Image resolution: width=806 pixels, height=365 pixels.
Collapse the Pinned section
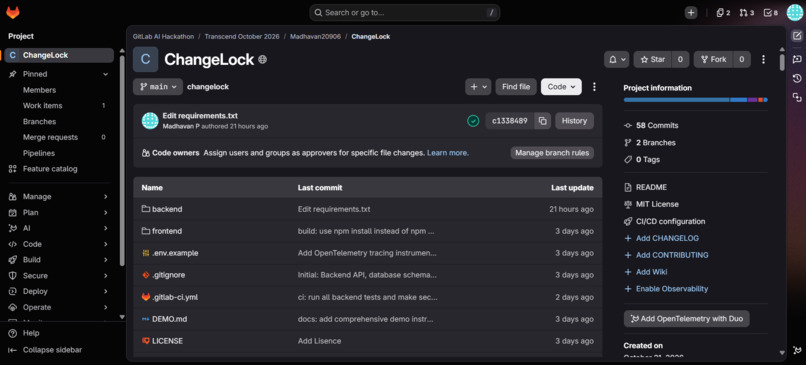coord(105,74)
